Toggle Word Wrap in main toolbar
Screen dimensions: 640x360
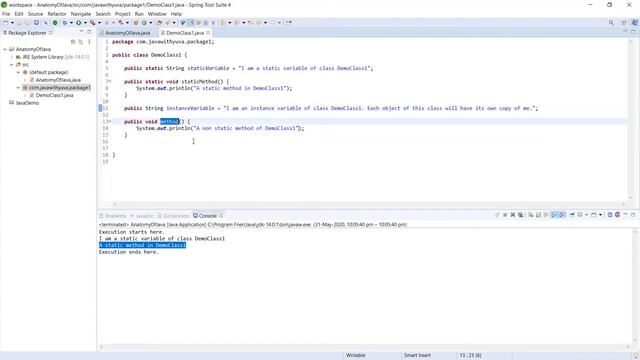[x=198, y=23]
